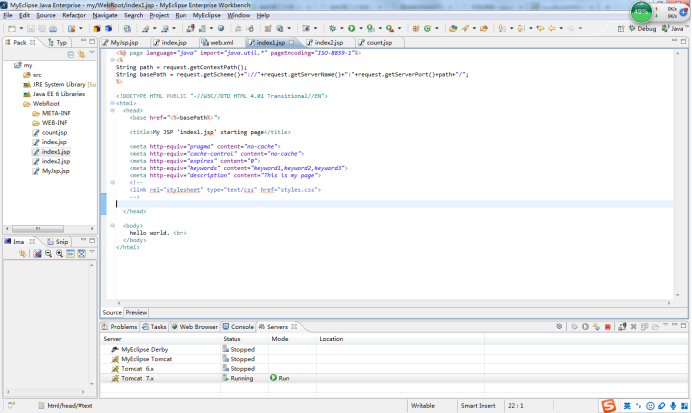Switch to the Debug perspective
Viewport: 692px width, 413px height.
(x=643, y=29)
